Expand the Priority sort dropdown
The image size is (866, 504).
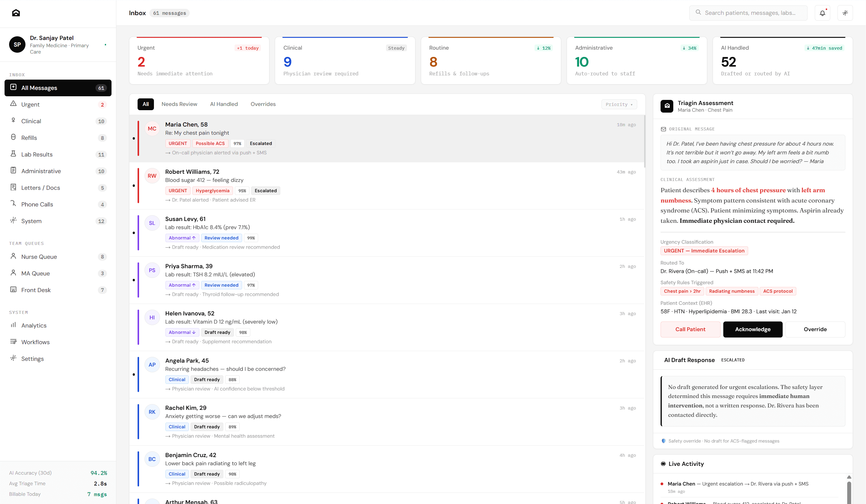pyautogui.click(x=619, y=104)
